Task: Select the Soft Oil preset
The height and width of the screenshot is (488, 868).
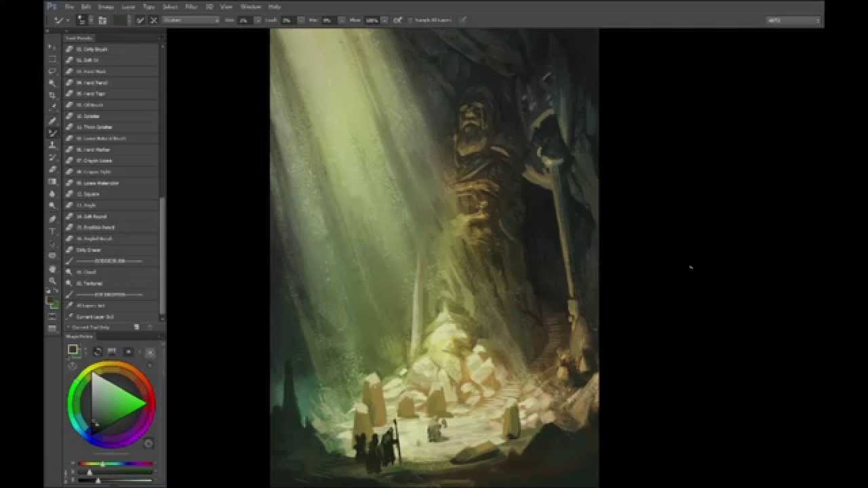Action: click(x=112, y=60)
